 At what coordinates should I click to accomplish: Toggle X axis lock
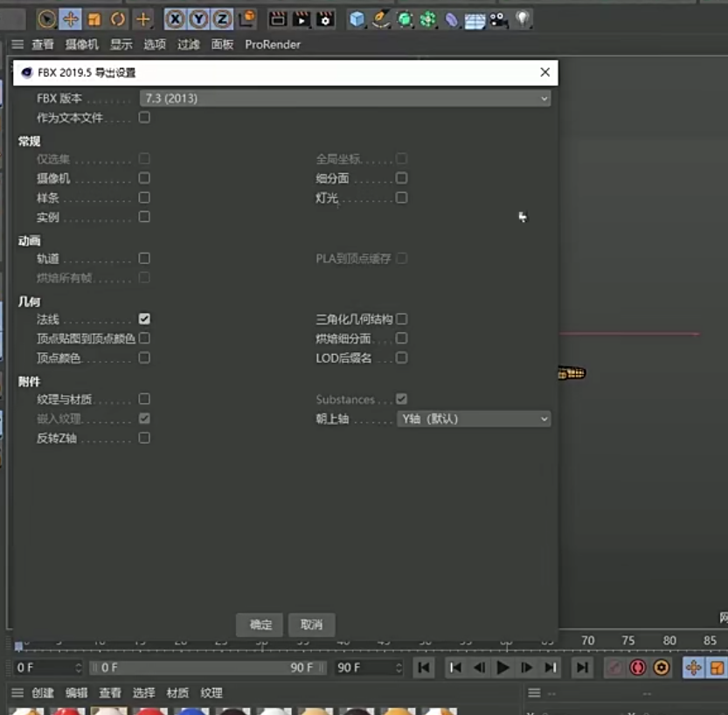pyautogui.click(x=175, y=19)
